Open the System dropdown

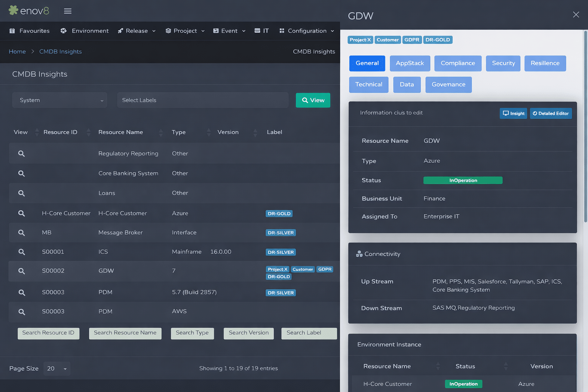[x=60, y=100]
